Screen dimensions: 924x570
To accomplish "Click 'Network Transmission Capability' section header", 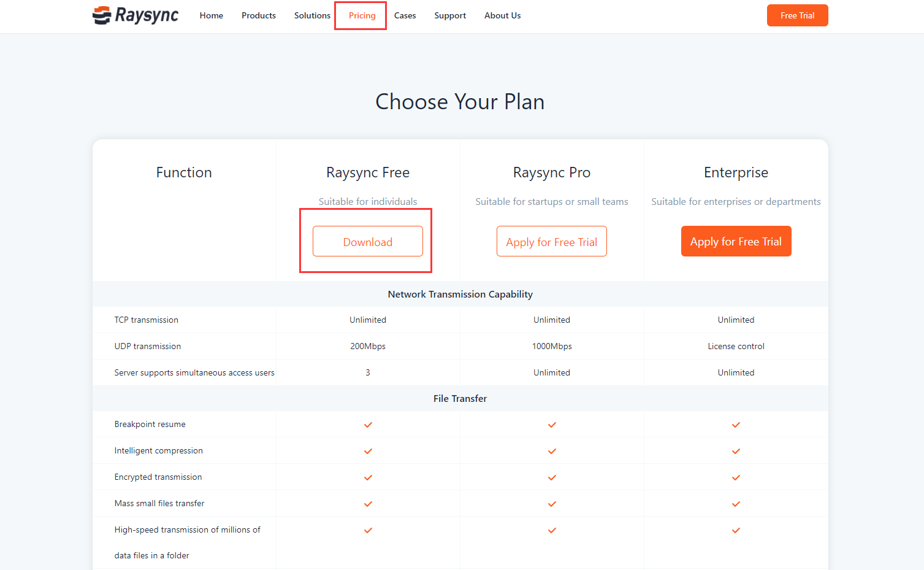I will pos(460,295).
